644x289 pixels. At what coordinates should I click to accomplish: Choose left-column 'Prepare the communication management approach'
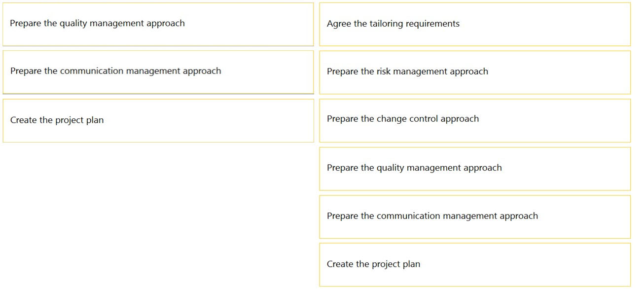[158, 72]
